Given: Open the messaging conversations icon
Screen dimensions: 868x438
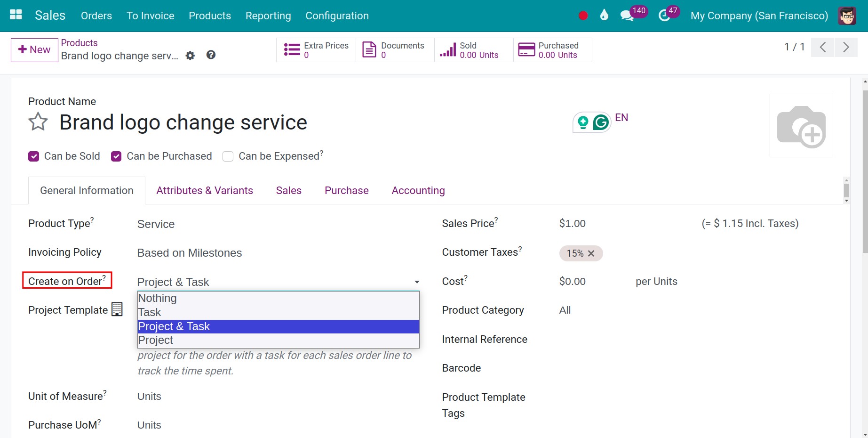Looking at the screenshot, I should pyautogui.click(x=627, y=16).
